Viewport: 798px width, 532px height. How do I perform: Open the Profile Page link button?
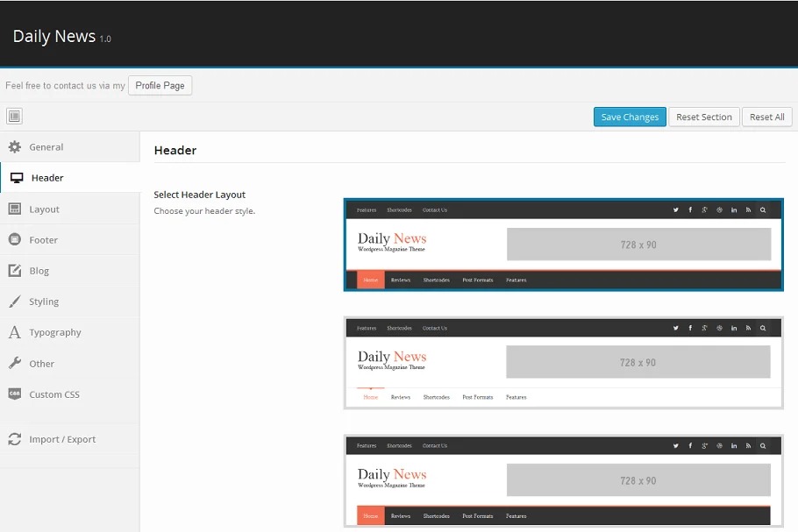(160, 86)
